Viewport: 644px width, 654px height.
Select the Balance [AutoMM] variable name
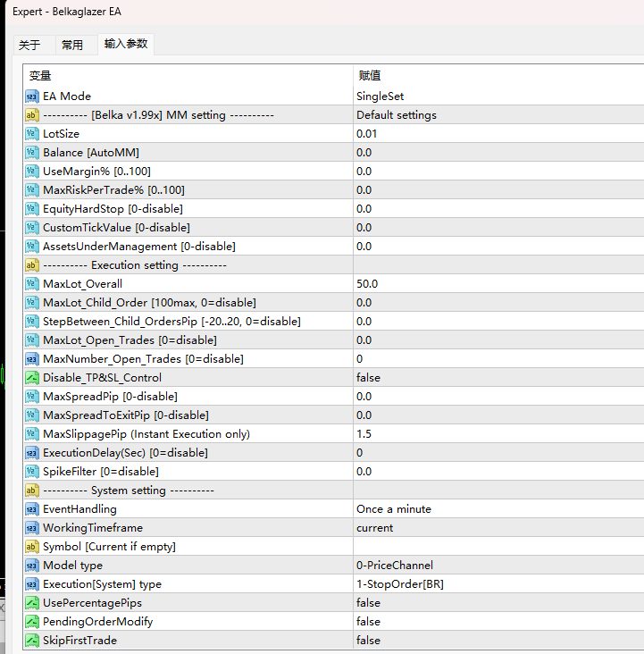(x=91, y=153)
